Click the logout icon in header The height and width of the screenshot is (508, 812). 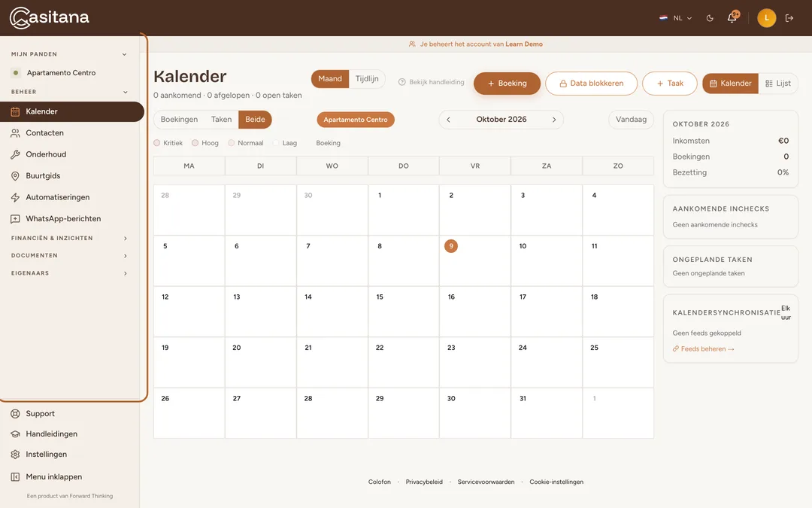coord(789,18)
